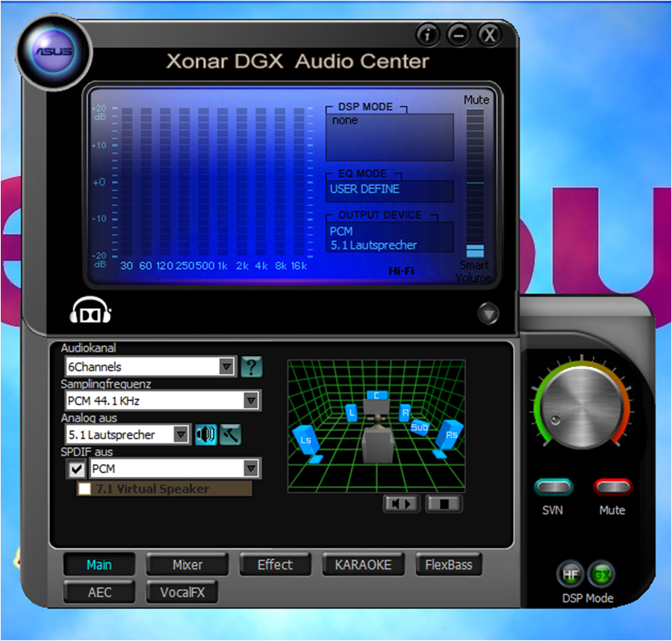Screen dimensions: 672x641
Task: Collapse the panel with the round arrow button
Action: click(488, 313)
